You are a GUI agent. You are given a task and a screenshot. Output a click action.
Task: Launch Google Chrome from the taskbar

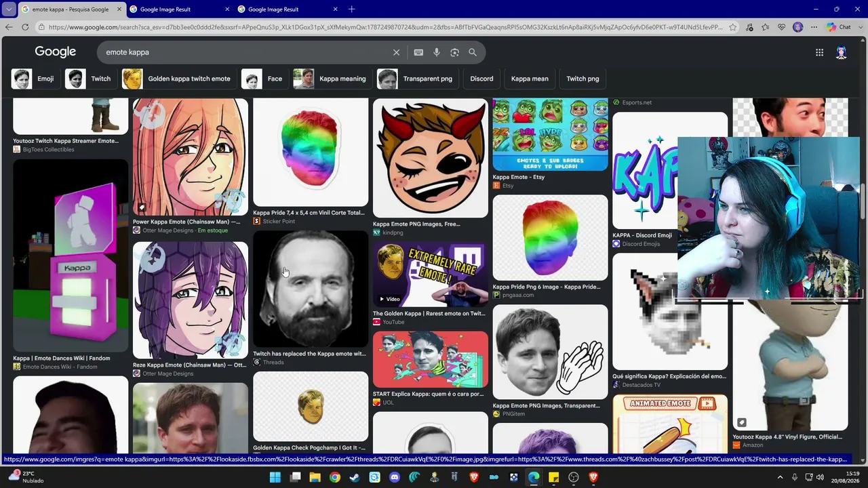pyautogui.click(x=335, y=477)
